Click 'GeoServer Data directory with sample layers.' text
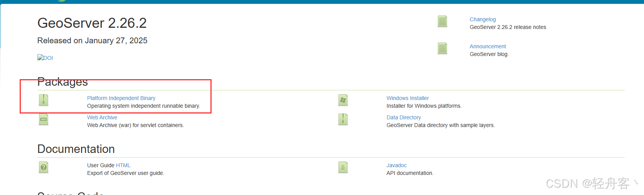 pos(441,125)
